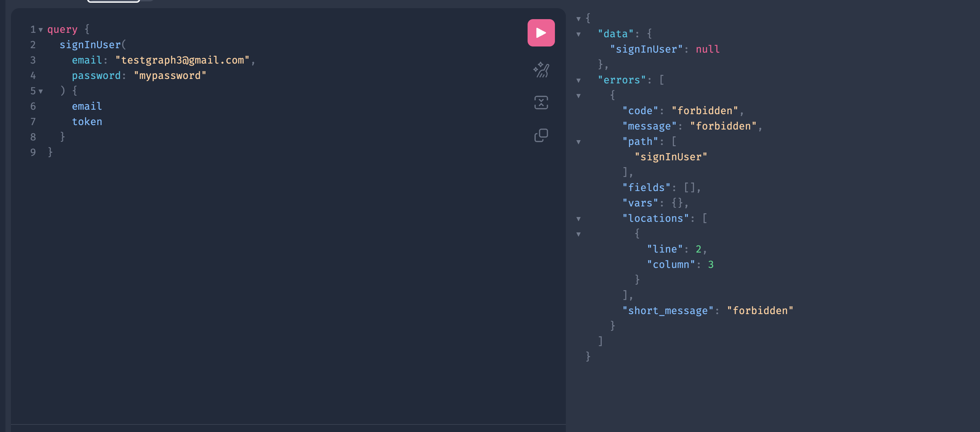Fold the location object inside locations
The image size is (980, 432).
click(578, 234)
